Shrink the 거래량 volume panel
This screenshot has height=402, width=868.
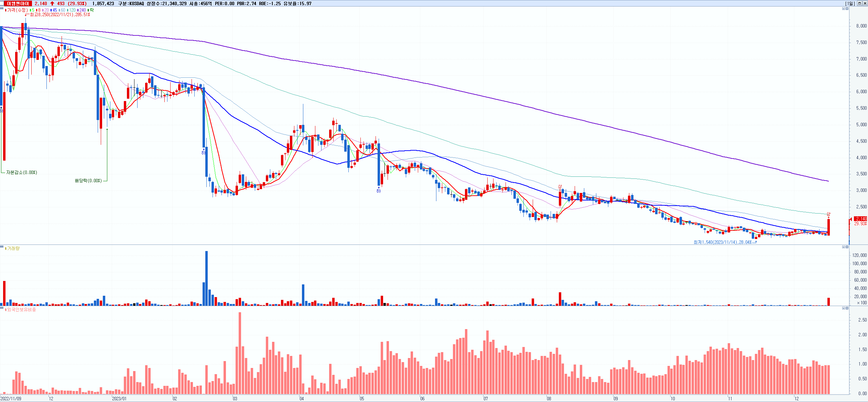tap(843, 247)
